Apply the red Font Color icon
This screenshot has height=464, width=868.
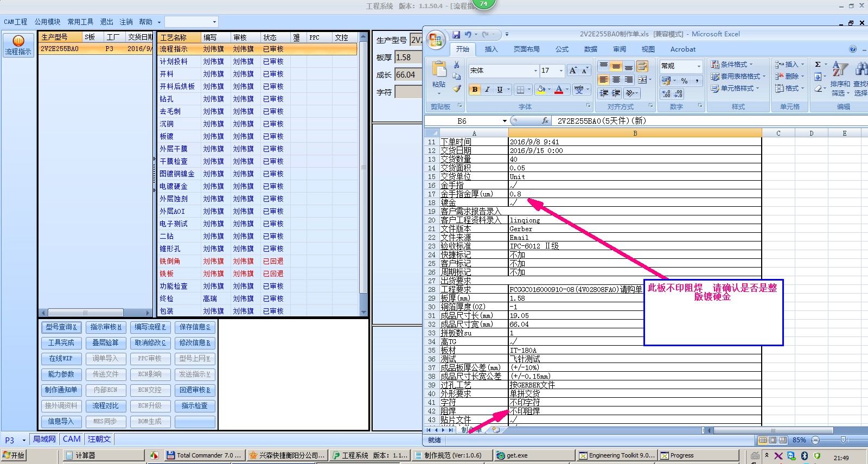point(559,90)
